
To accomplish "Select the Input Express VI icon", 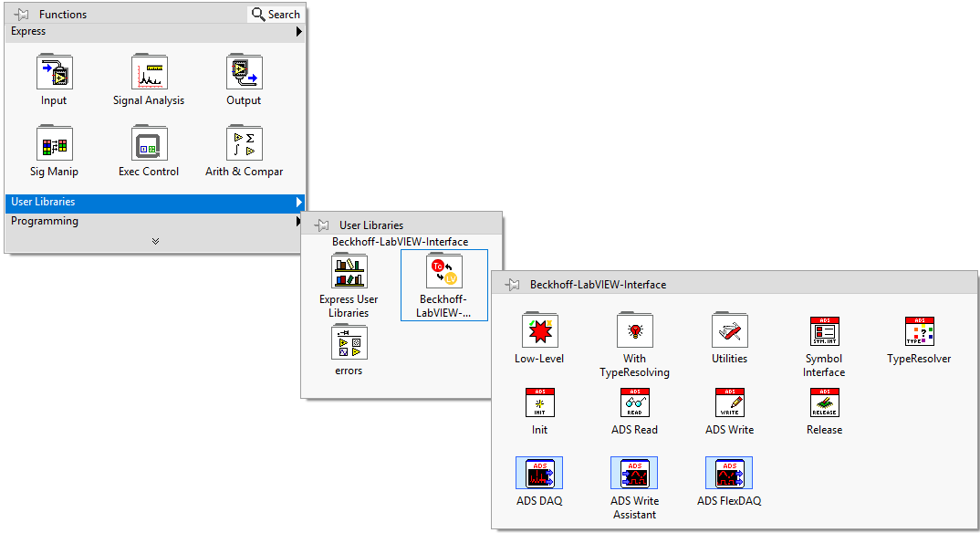I will click(x=54, y=73).
